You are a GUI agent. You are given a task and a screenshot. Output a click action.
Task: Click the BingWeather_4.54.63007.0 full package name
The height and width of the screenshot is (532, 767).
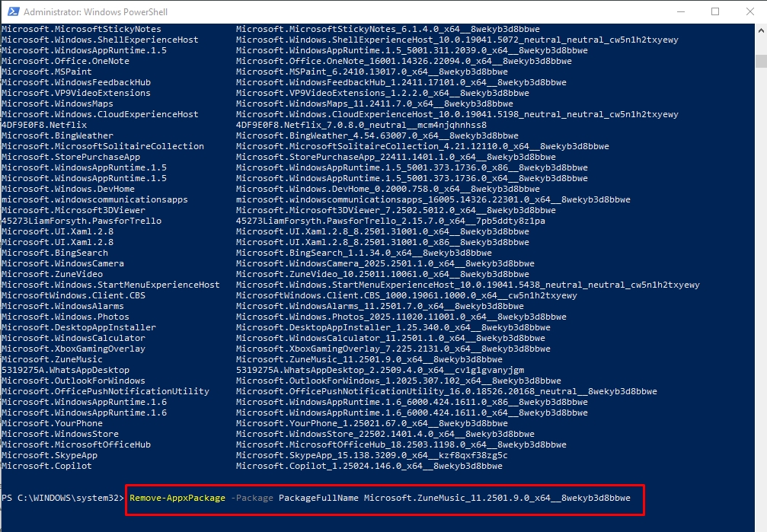coord(377,135)
